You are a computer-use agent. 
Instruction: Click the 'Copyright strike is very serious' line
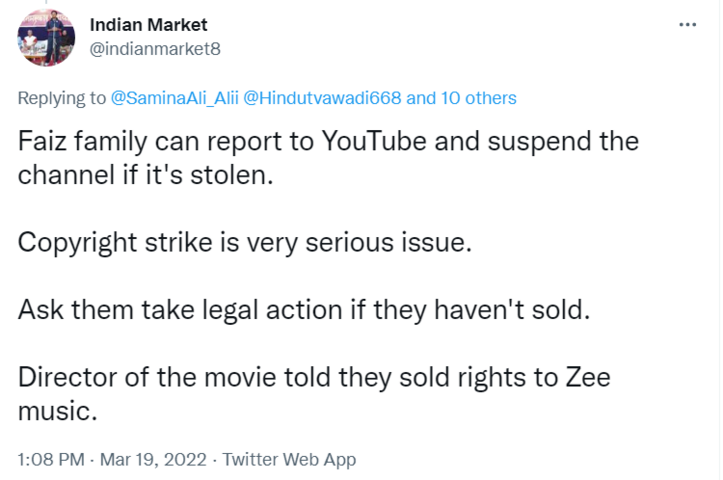pyautogui.click(x=243, y=243)
